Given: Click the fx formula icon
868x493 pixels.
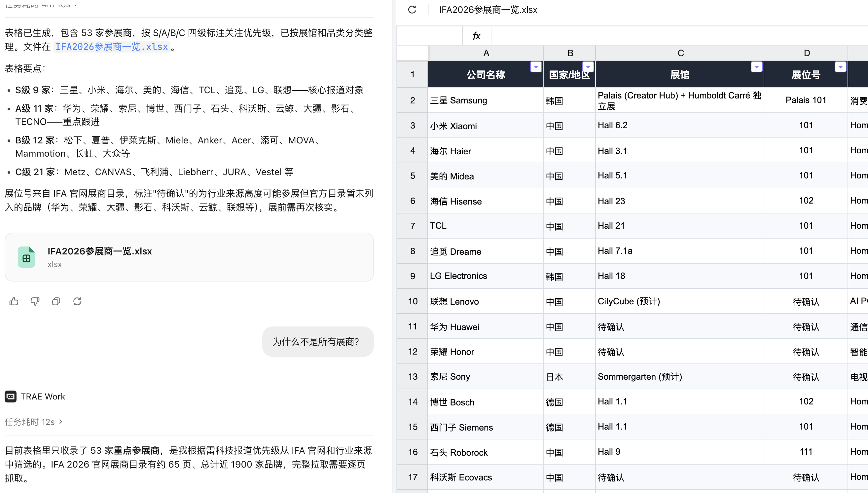Looking at the screenshot, I should coord(477,36).
